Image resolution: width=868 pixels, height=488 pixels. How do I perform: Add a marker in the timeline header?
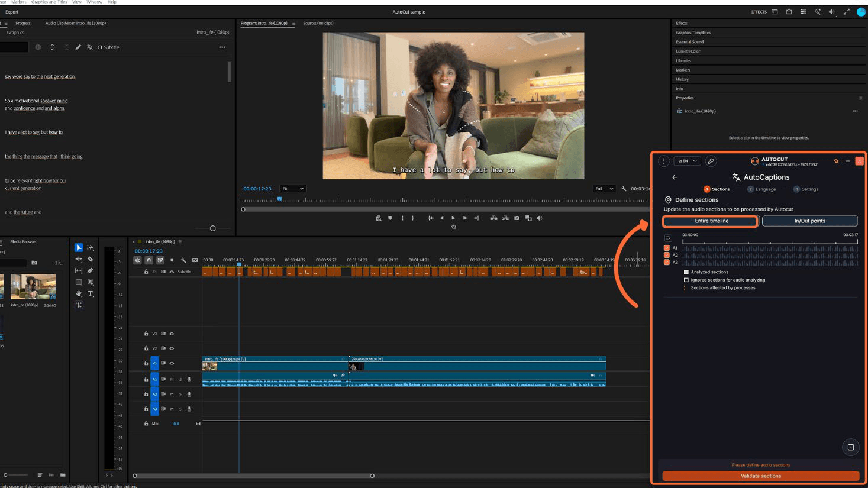coord(172,260)
